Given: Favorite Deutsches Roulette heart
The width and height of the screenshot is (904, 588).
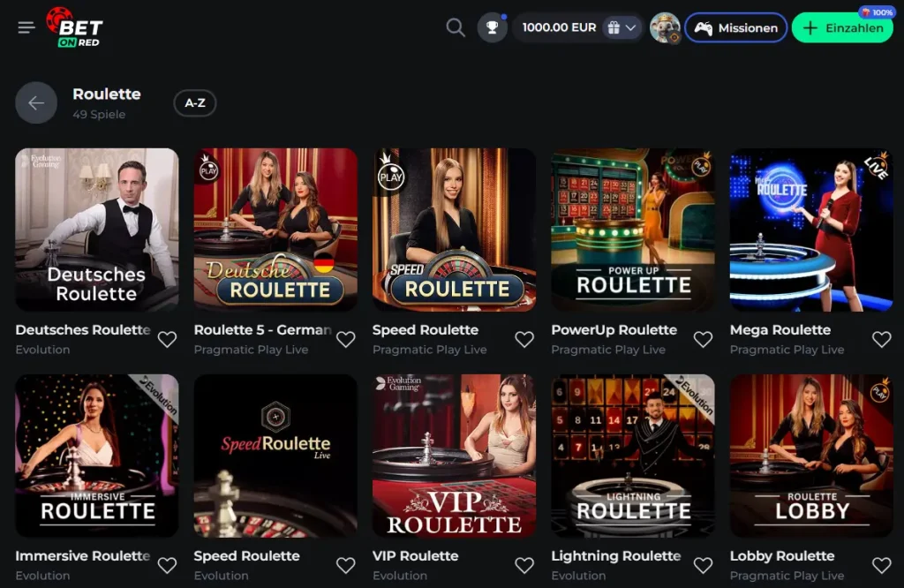Looking at the screenshot, I should click(167, 340).
